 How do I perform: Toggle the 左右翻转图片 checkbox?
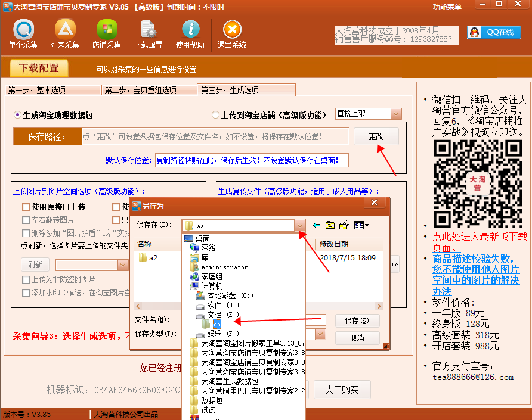[x=26, y=220]
